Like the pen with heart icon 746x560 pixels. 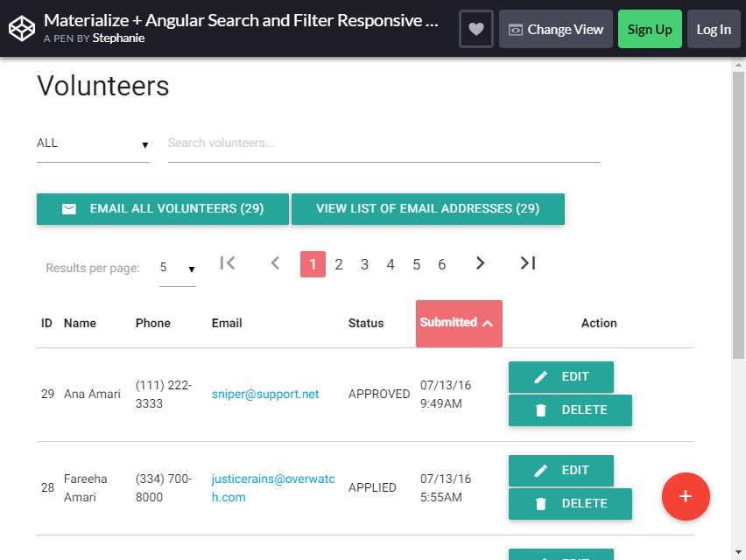coord(475,29)
